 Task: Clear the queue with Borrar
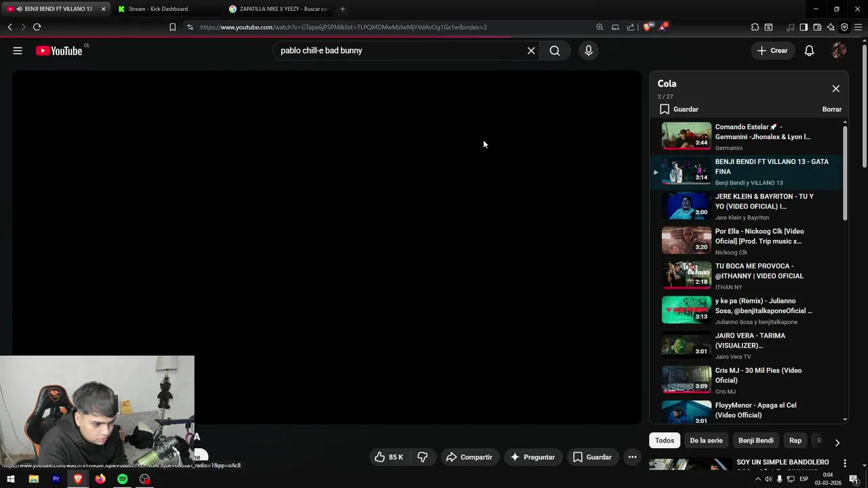coord(831,109)
